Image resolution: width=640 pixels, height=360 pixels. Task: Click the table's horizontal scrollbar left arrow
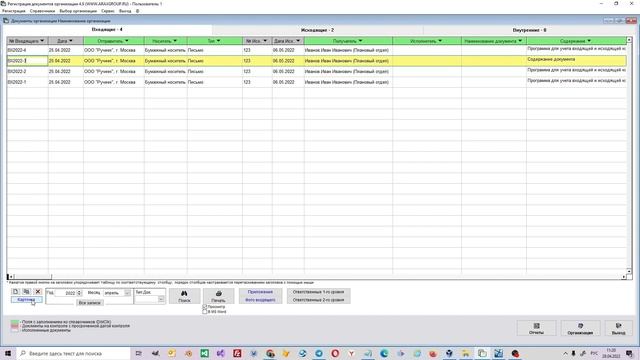click(x=11, y=277)
